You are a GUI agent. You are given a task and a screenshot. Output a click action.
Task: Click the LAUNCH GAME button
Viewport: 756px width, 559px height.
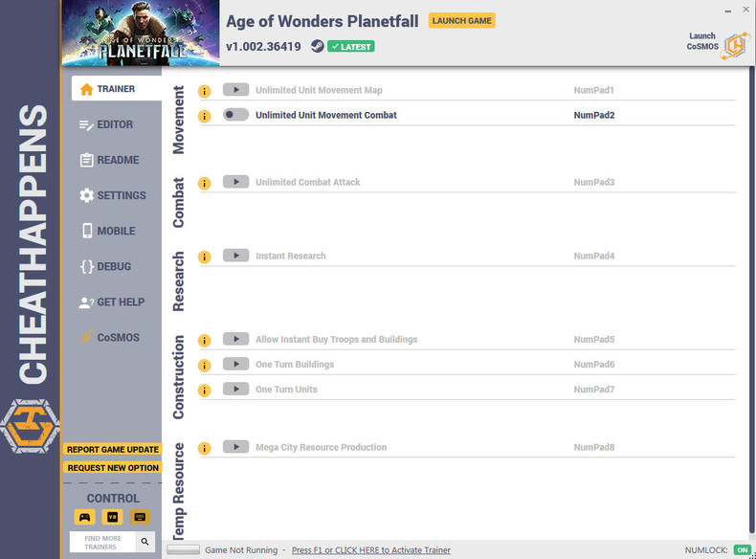(462, 21)
